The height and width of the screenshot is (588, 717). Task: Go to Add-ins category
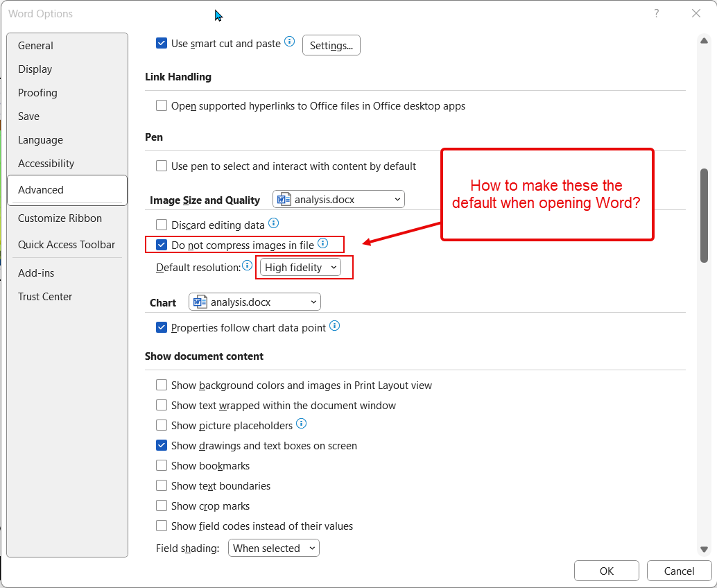[67, 273]
